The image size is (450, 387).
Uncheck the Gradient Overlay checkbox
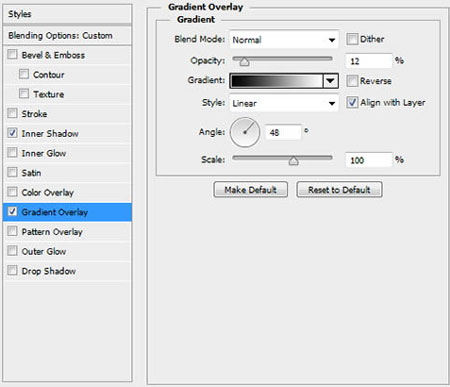pos(12,212)
